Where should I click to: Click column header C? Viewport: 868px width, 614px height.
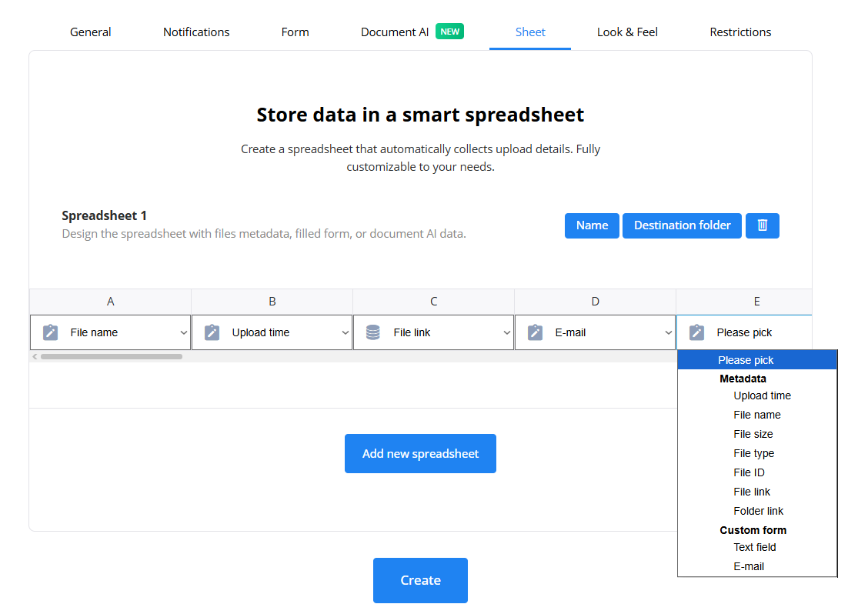(433, 301)
